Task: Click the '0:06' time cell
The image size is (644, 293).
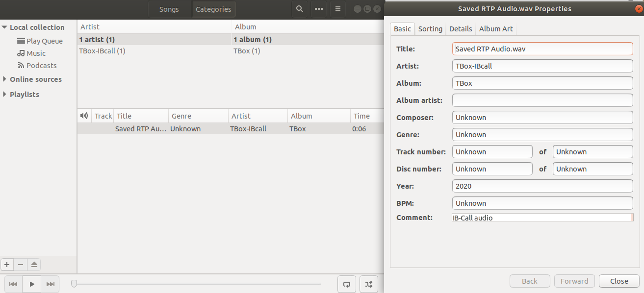Action: coord(359,129)
